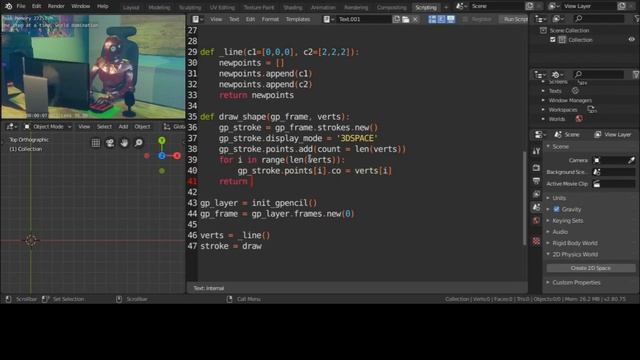Switch to the Modeling workspace tab

tap(159, 7)
